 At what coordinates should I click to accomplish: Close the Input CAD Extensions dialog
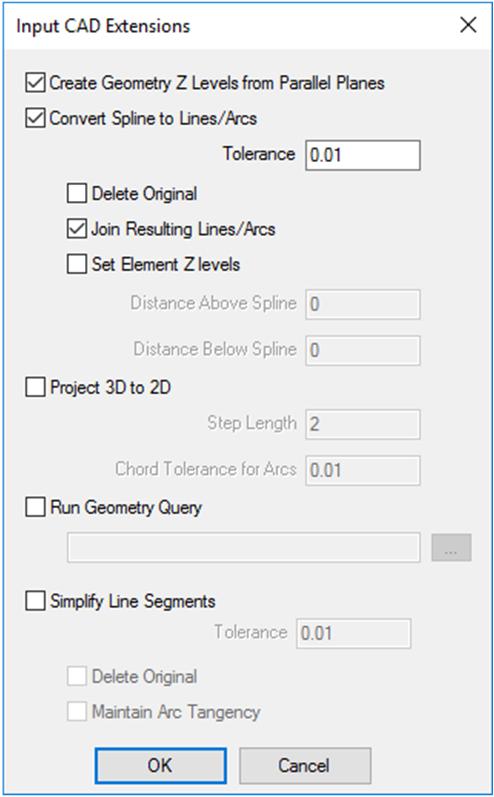point(468,25)
